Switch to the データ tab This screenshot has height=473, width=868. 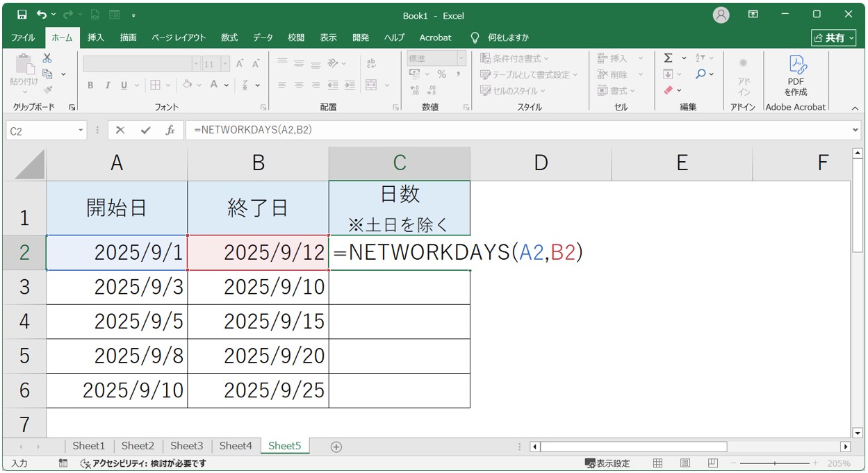pyautogui.click(x=263, y=38)
